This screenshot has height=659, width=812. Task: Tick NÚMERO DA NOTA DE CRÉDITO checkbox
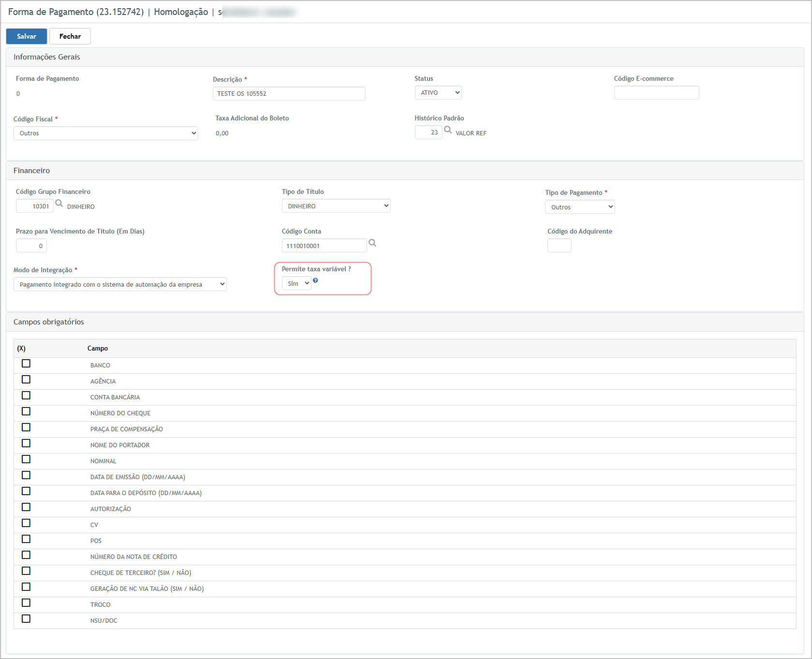(26, 555)
